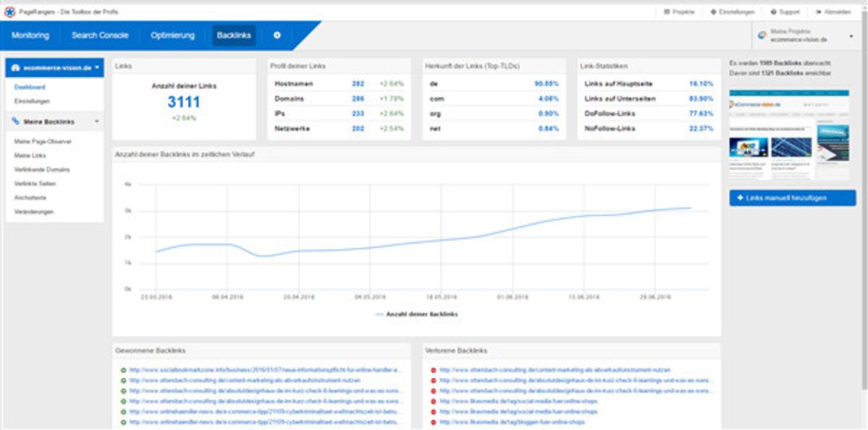This screenshot has height=430, width=868.
Task: Open Support in the top bar
Action: 786,12
